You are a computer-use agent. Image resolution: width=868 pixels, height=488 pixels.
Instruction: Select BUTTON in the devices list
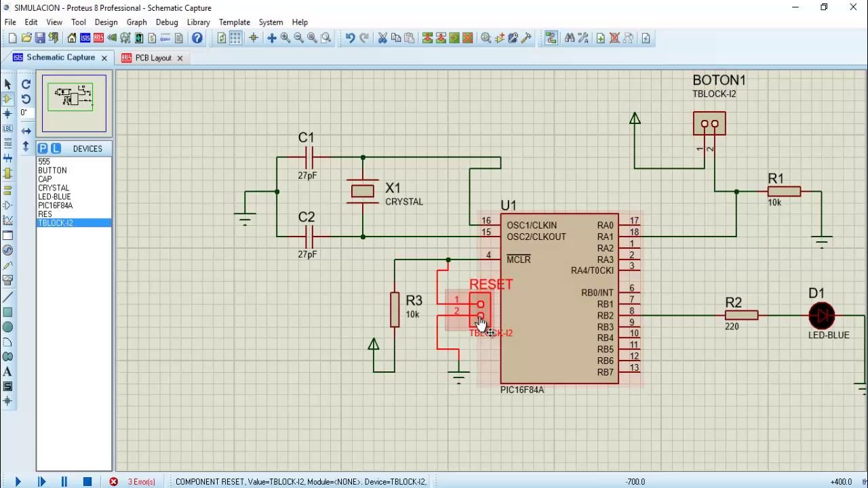(74, 170)
